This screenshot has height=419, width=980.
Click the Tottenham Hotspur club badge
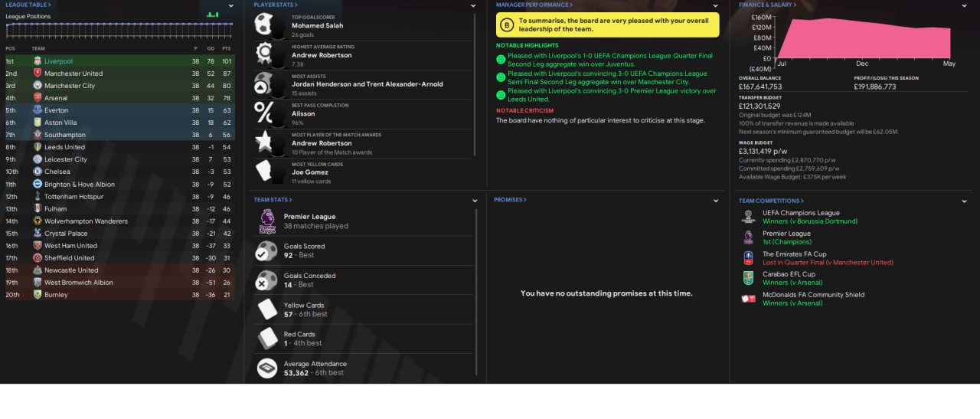point(38,196)
